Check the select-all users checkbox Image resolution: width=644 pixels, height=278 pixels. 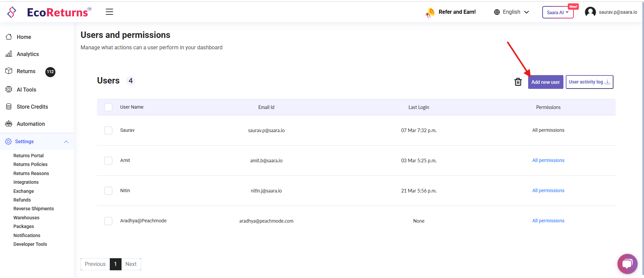pos(108,107)
